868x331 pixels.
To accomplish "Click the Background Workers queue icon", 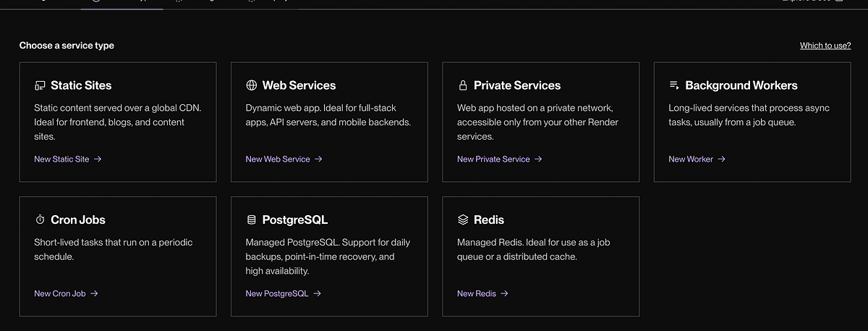I will (x=674, y=85).
